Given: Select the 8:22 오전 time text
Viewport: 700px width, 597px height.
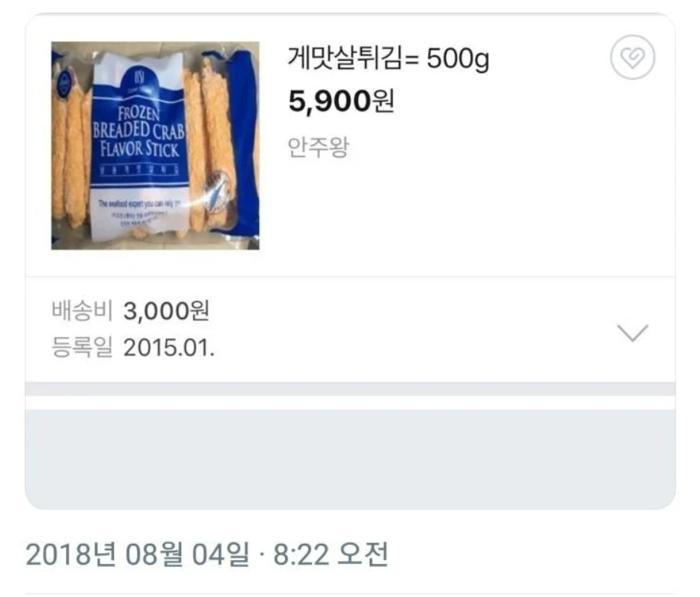Looking at the screenshot, I should [331, 555].
